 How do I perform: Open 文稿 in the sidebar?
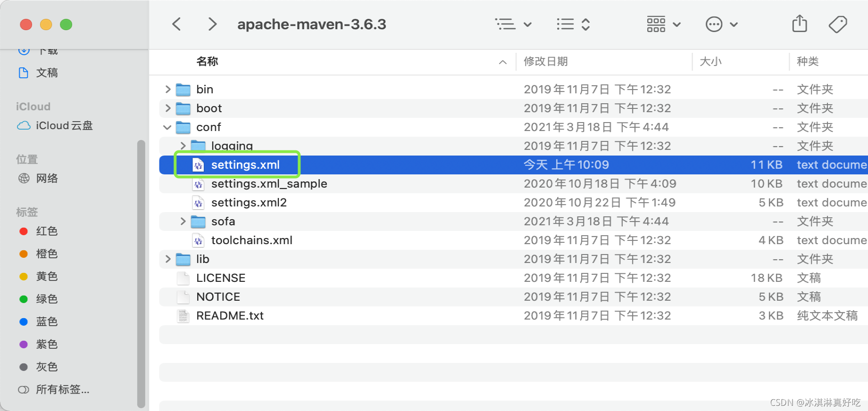(47, 73)
